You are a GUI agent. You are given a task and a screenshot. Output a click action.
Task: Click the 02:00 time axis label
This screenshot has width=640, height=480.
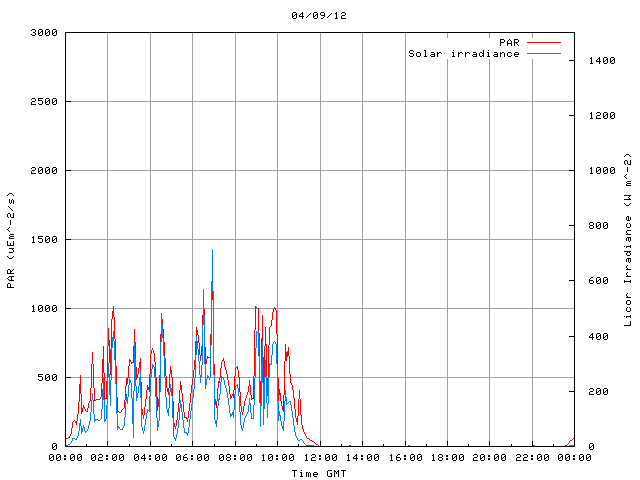pos(108,458)
